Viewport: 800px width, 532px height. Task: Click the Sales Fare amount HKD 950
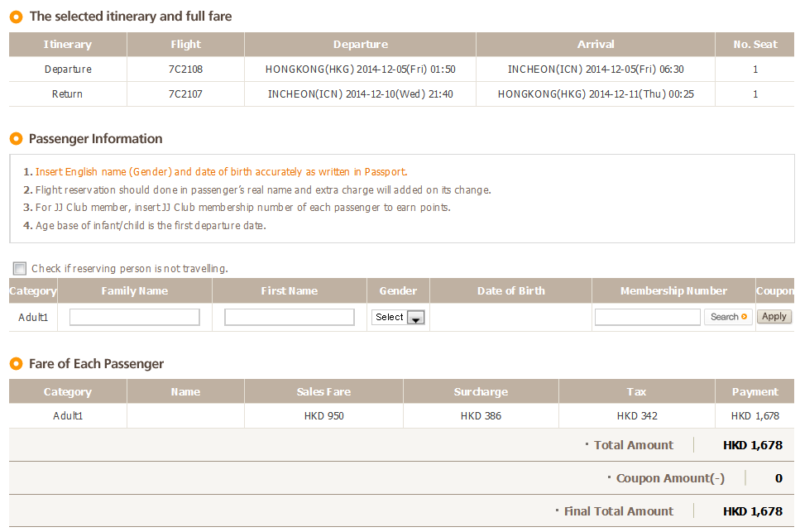(323, 416)
